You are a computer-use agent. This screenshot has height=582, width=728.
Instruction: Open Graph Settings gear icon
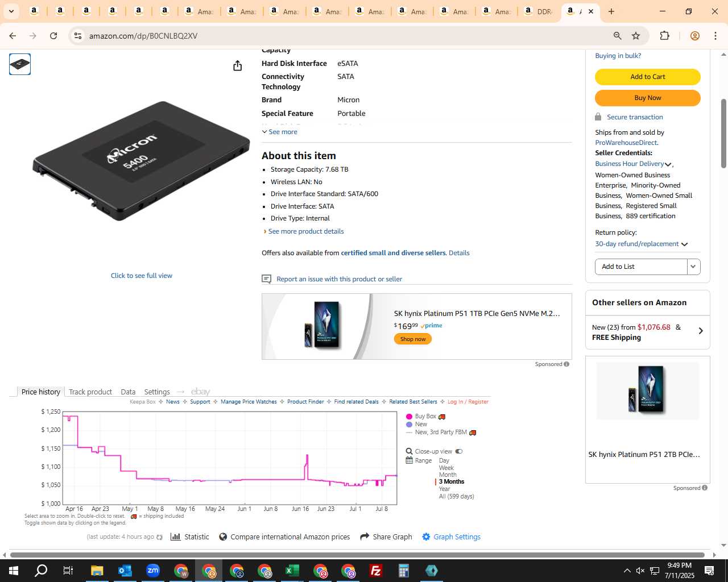pos(426,537)
